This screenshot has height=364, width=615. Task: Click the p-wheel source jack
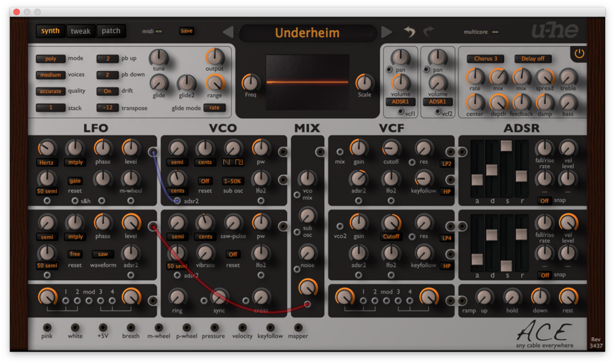click(186, 327)
